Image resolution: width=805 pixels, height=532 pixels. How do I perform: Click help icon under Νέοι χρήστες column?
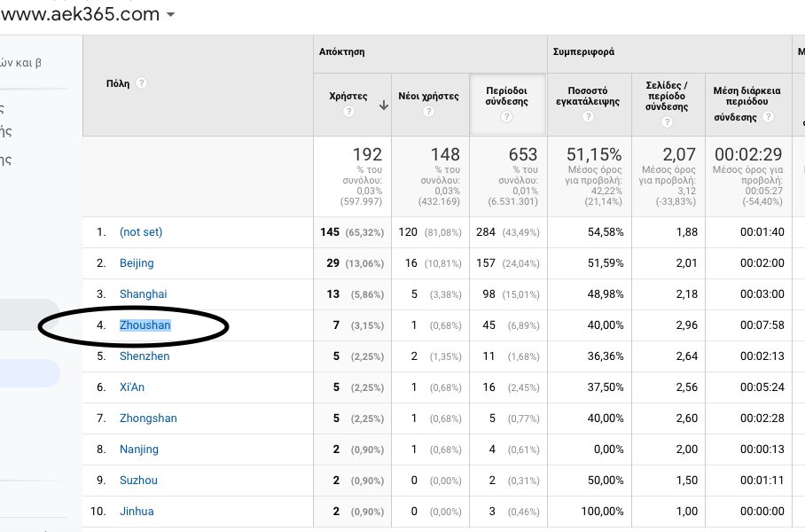pos(428,112)
